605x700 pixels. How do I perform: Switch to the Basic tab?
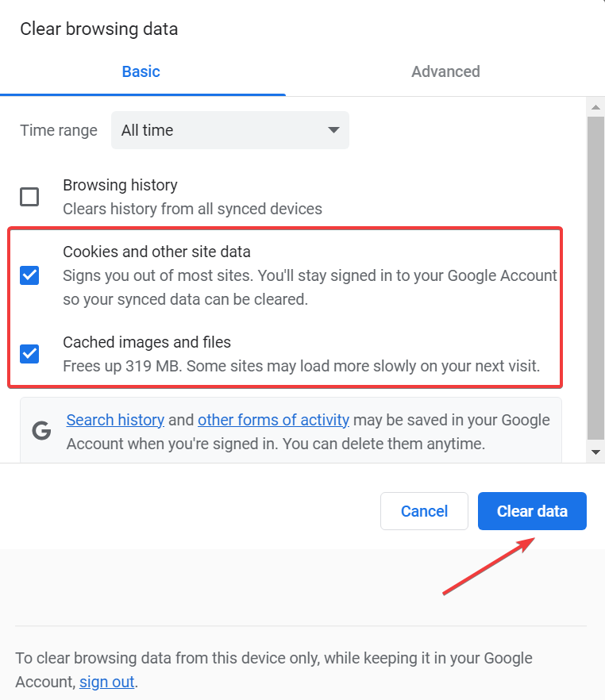tap(141, 72)
